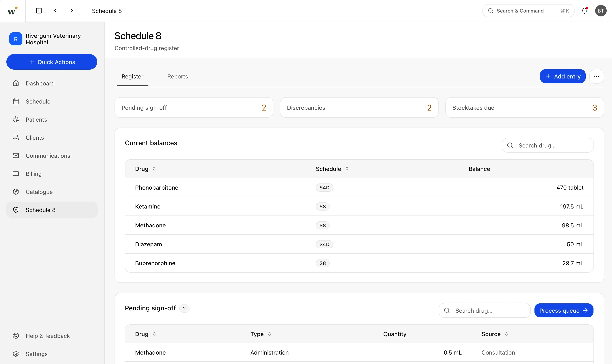
Task: Click the Schedule 8 shield icon
Action: 16,210
